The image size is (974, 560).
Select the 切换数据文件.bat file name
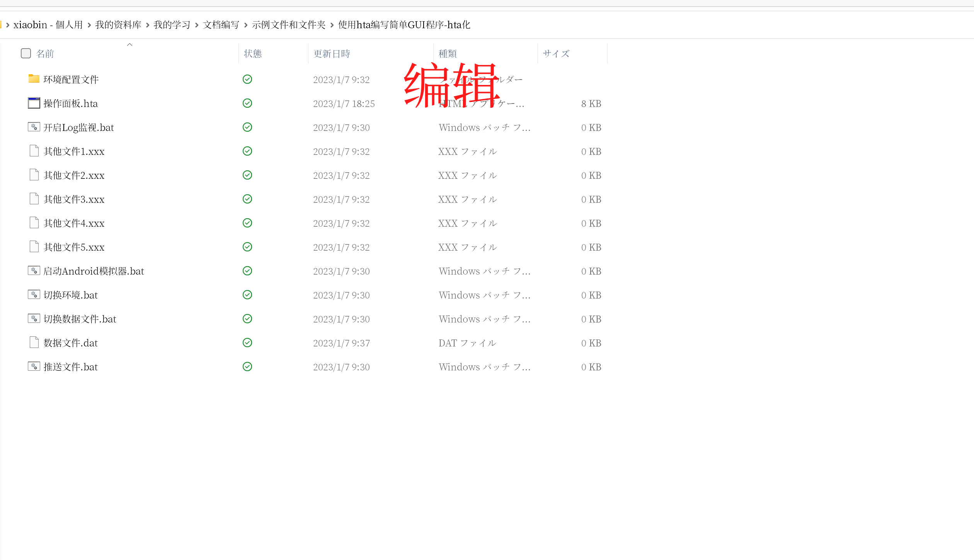(x=80, y=319)
